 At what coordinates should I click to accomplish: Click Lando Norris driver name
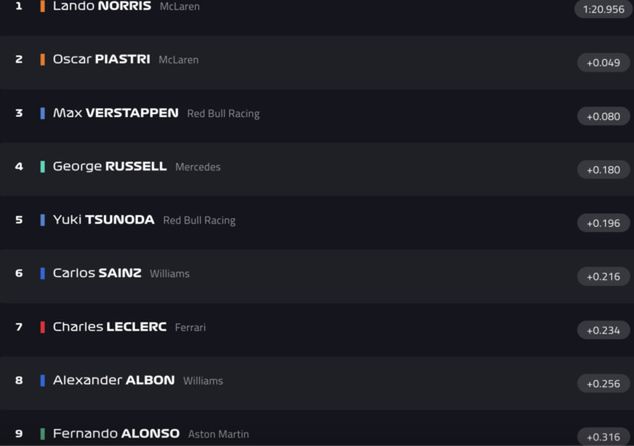pyautogui.click(x=102, y=6)
